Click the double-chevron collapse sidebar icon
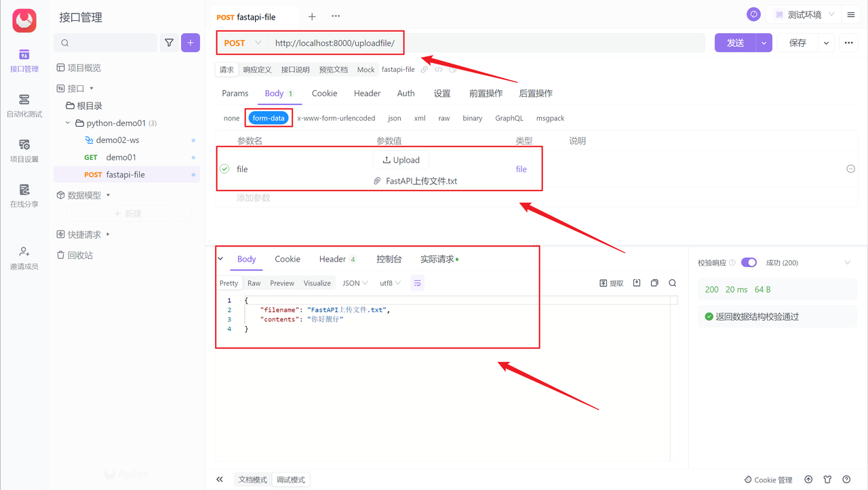 click(x=220, y=479)
